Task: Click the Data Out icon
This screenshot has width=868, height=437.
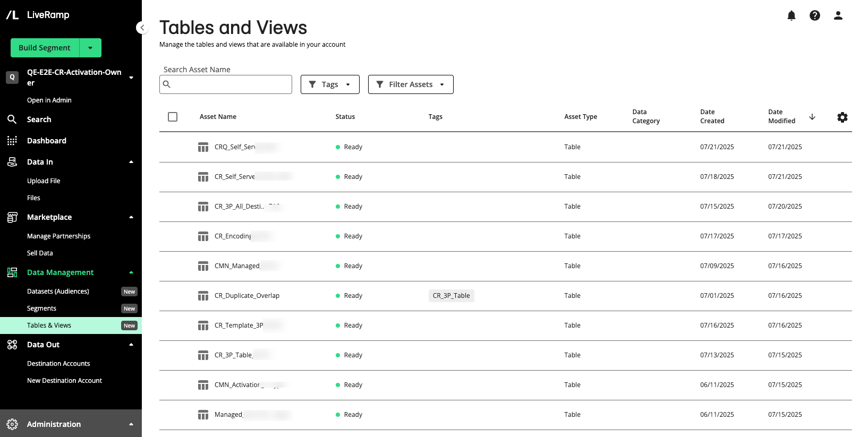Action: [x=12, y=345]
